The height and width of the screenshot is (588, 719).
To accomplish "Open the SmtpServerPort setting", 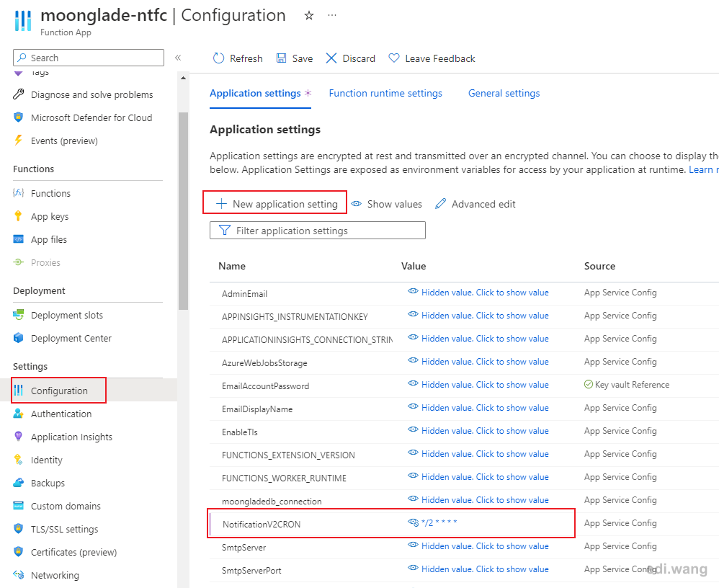I will point(251,571).
